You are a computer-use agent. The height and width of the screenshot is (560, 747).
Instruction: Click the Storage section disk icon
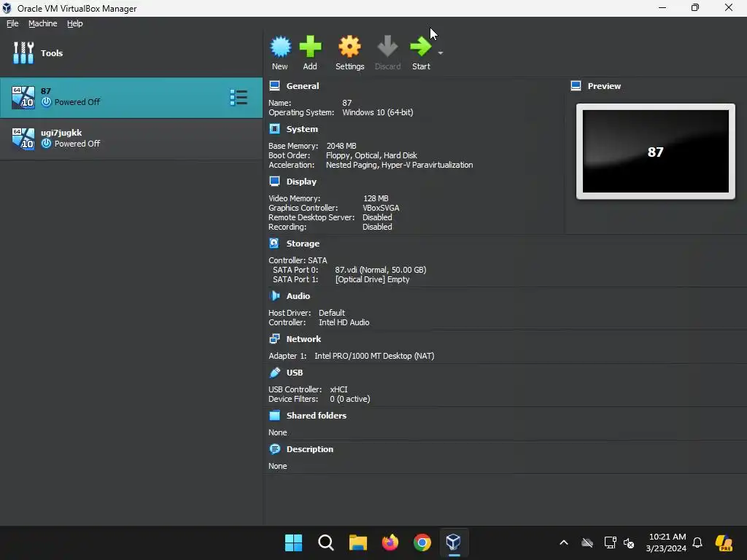(274, 244)
